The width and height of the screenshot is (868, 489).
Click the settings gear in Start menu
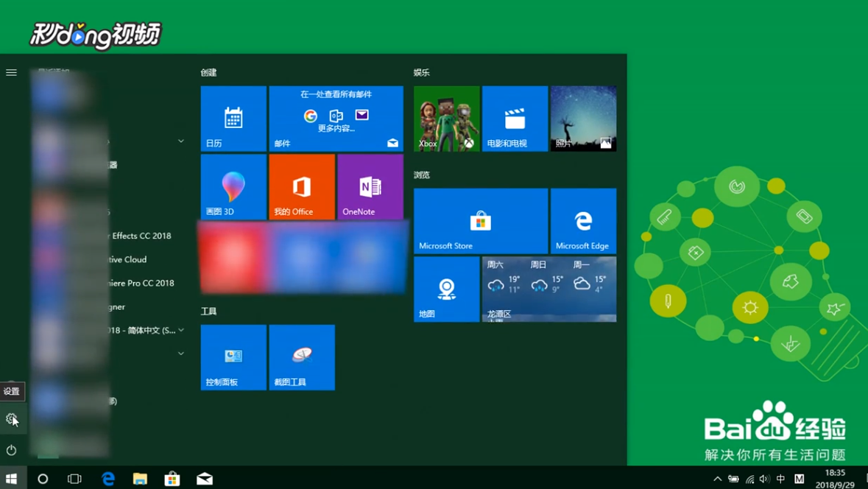pos(11,419)
